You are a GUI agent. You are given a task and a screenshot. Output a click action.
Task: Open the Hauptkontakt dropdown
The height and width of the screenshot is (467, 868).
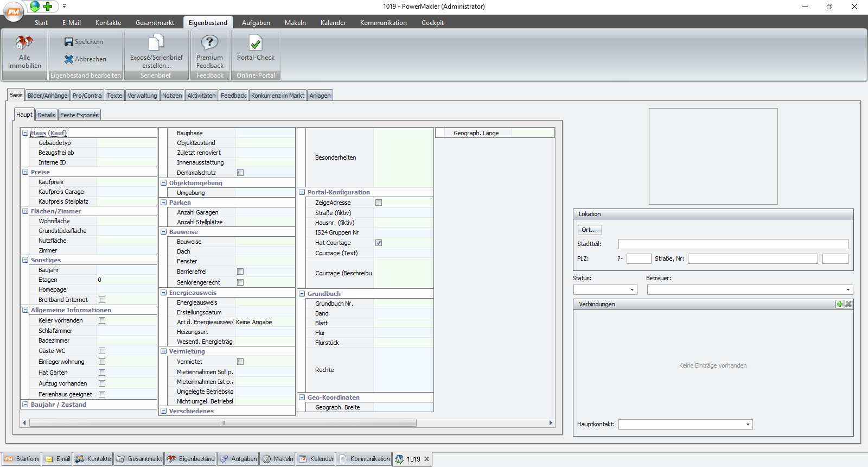pos(748,425)
